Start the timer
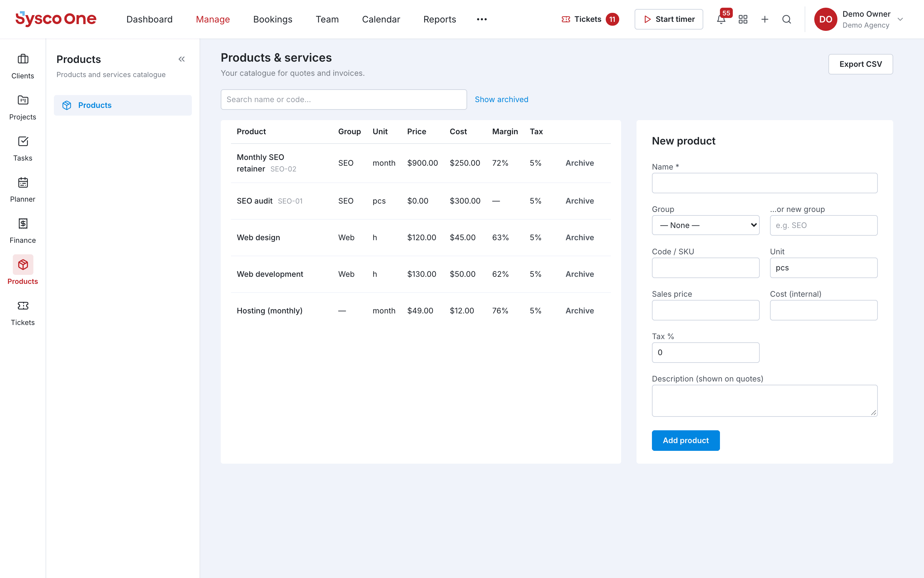 coord(669,19)
